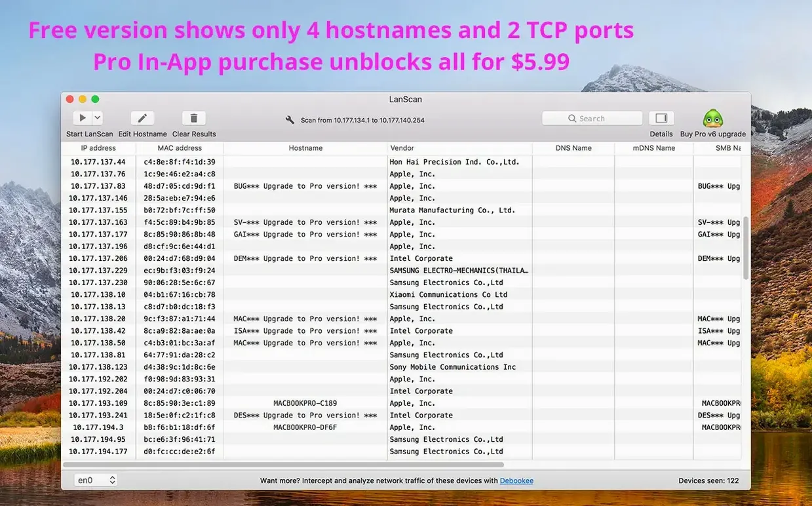The width and height of the screenshot is (812, 506).
Task: Select the en0 network interface dropdown
Action: point(96,480)
